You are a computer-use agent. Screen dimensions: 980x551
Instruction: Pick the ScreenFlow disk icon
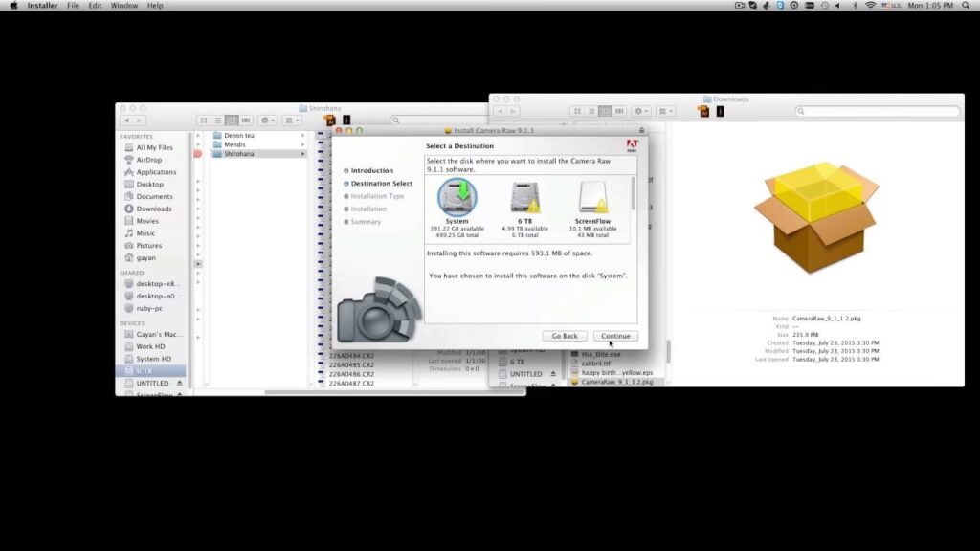[x=592, y=197]
